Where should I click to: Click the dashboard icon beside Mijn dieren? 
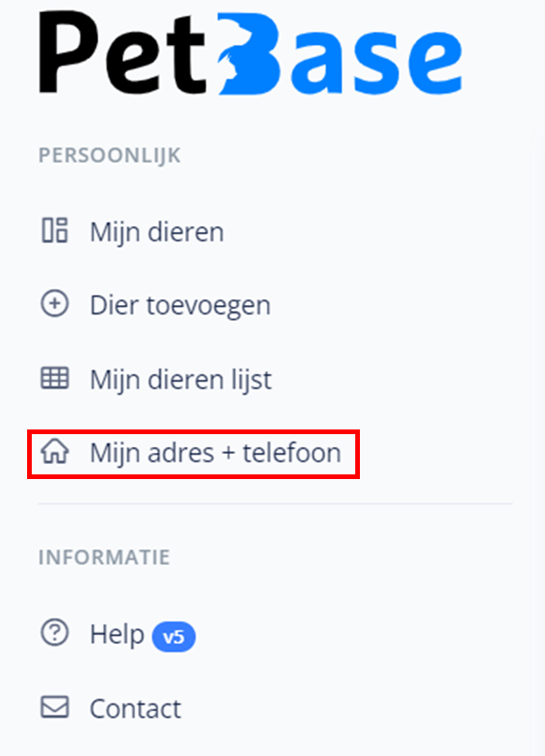54,230
